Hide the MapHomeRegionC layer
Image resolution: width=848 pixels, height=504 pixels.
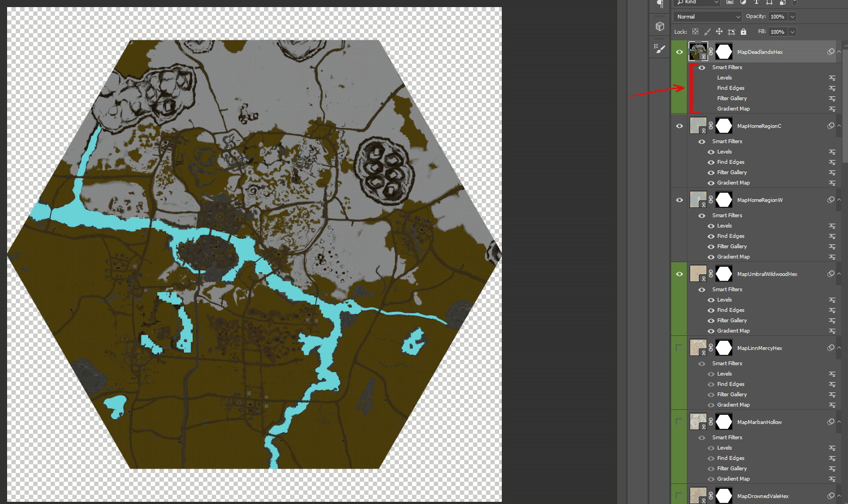679,126
